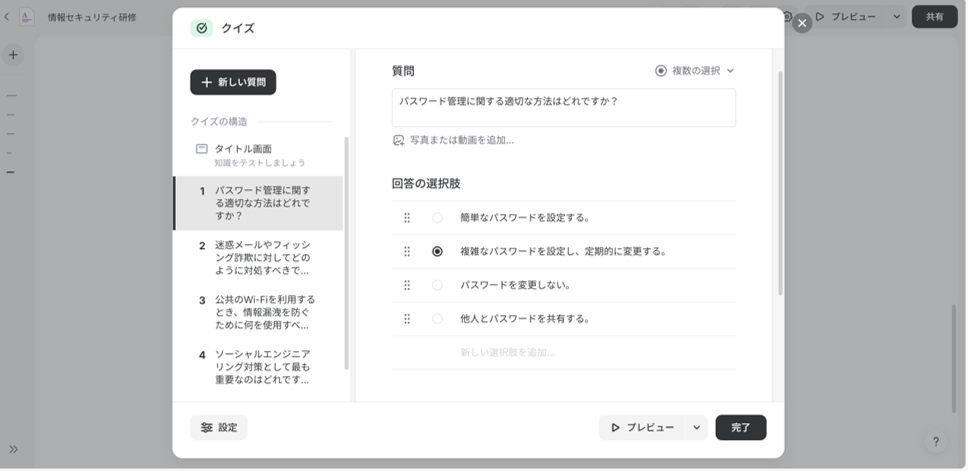968x471 pixels.
Task: Select radio for 他人とパスワードを共有する
Action: pos(437,319)
